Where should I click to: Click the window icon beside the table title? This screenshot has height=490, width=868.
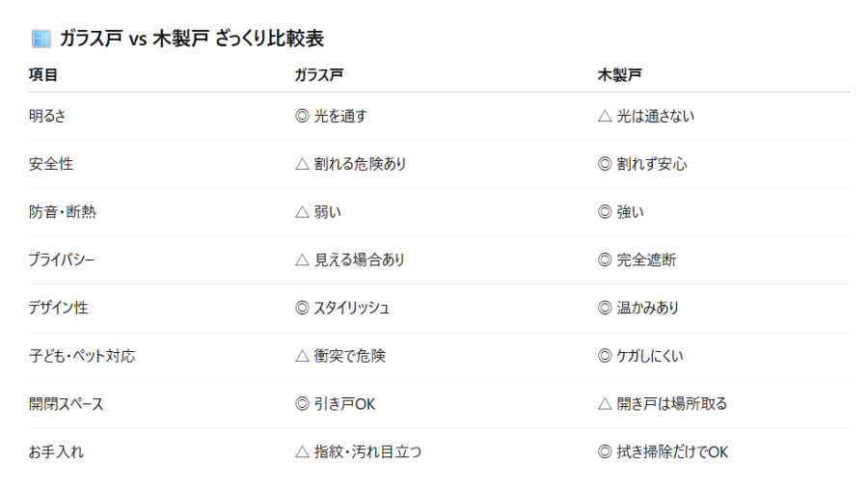click(41, 39)
